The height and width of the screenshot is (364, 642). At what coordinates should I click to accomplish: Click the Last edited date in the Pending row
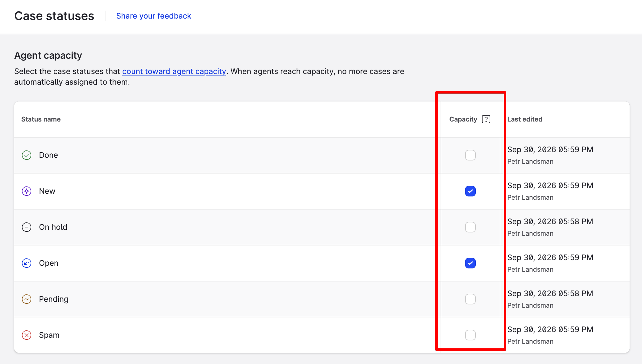point(550,294)
